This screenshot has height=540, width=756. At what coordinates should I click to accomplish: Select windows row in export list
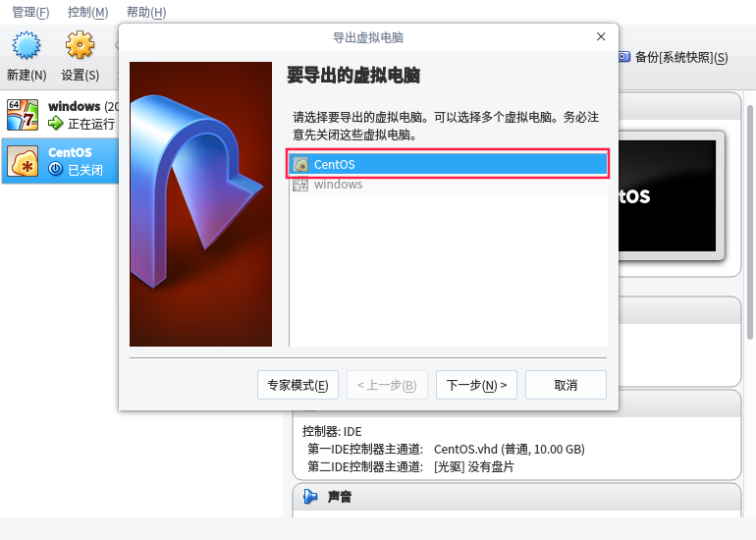coord(448,185)
